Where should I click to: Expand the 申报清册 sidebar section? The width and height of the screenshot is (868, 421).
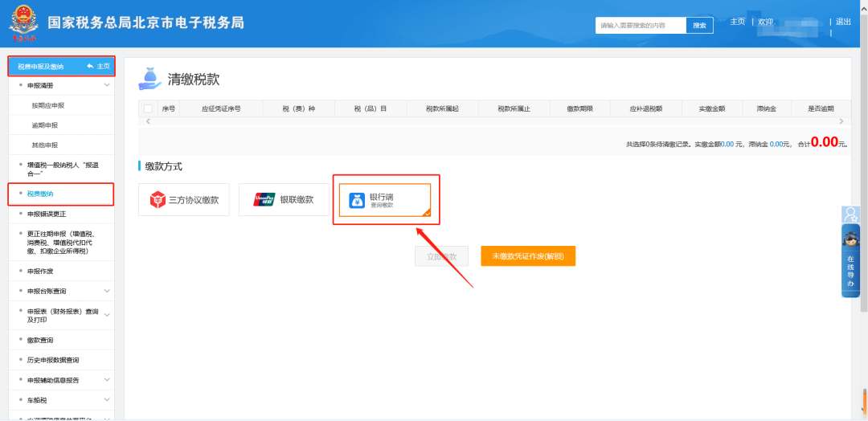pos(107,85)
